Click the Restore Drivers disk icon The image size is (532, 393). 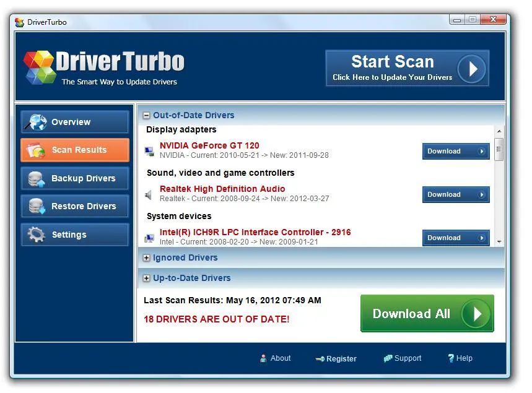click(36, 206)
